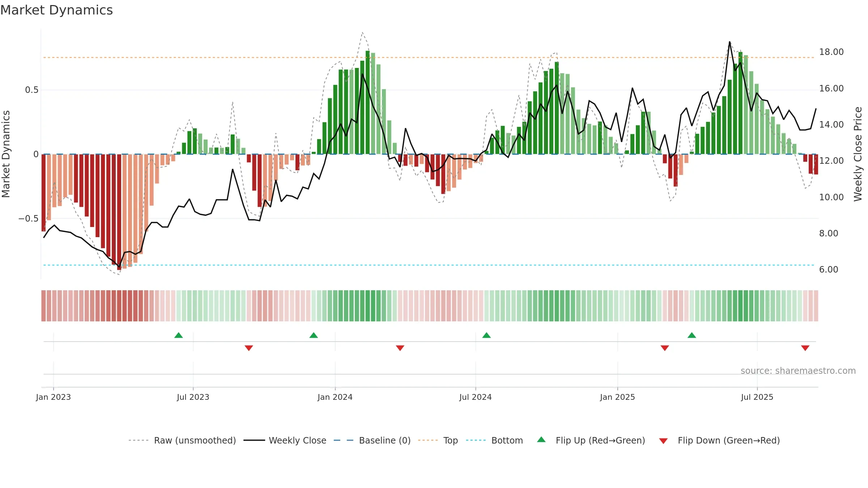Click the red flip-down triangle after Jan 2025
Viewport: 868px width, 488px height.
[x=665, y=348]
